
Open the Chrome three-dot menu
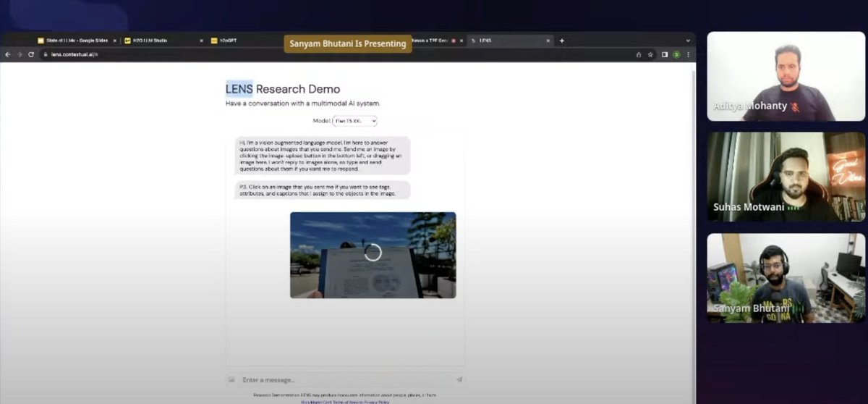688,54
